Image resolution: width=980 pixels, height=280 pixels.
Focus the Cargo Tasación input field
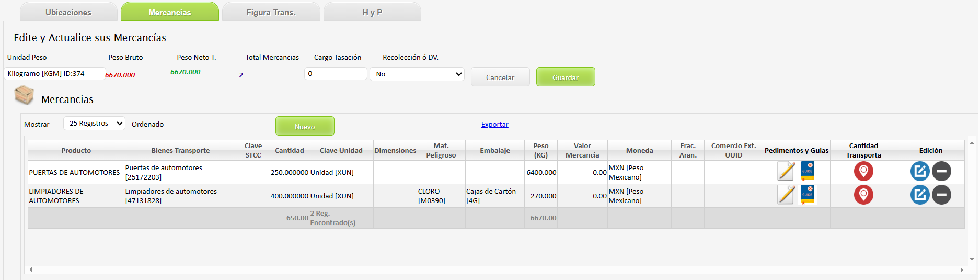pyautogui.click(x=336, y=74)
